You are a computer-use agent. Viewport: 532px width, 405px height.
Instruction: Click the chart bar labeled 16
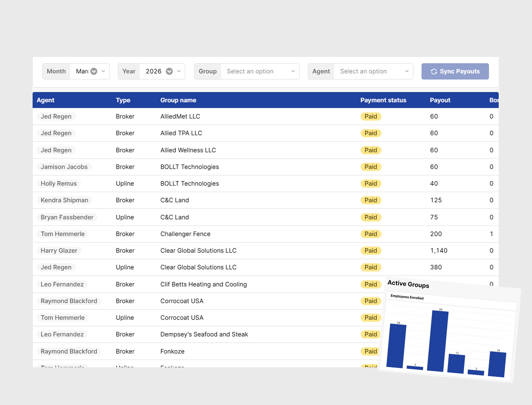click(x=497, y=364)
